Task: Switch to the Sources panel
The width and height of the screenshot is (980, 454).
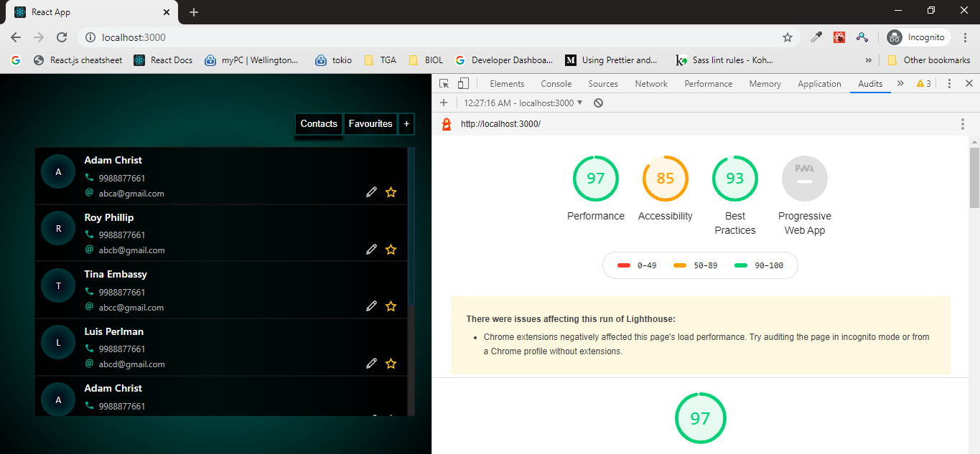Action: click(x=603, y=84)
